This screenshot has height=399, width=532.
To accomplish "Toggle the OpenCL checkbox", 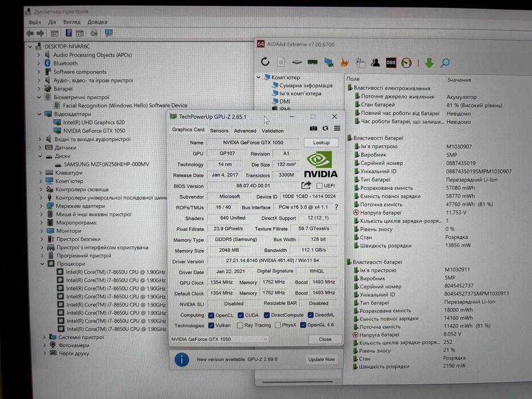I will click(211, 315).
